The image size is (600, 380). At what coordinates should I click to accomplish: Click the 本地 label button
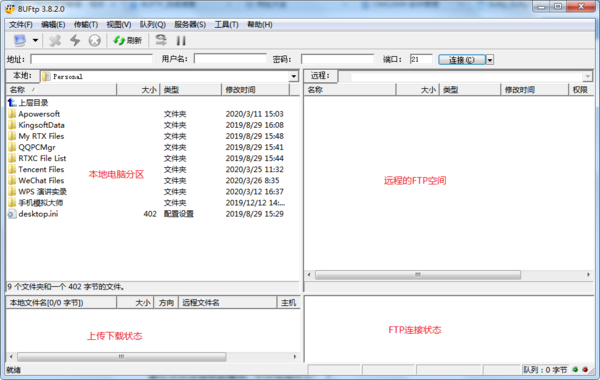pos(23,75)
